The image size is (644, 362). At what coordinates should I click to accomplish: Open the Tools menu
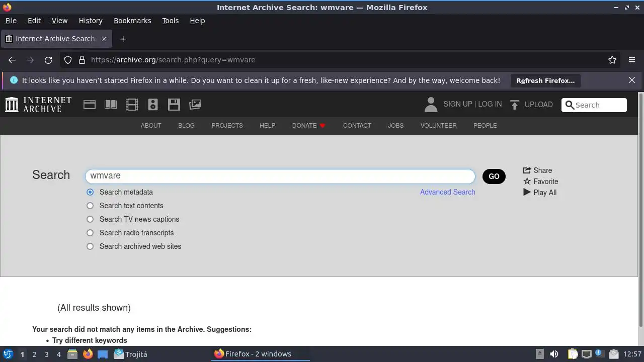[x=171, y=21]
